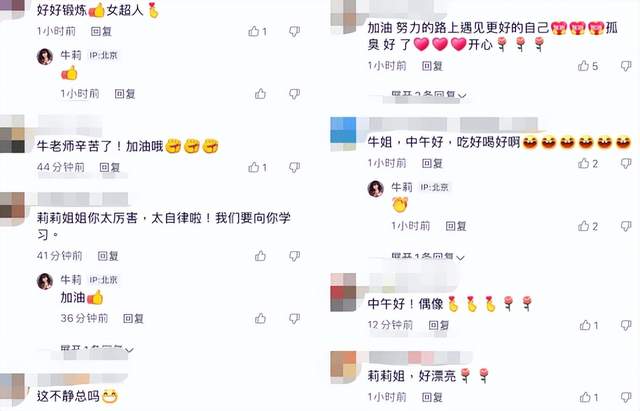Dislike the 莉莉姐姐你太厉害 comment

point(294,256)
